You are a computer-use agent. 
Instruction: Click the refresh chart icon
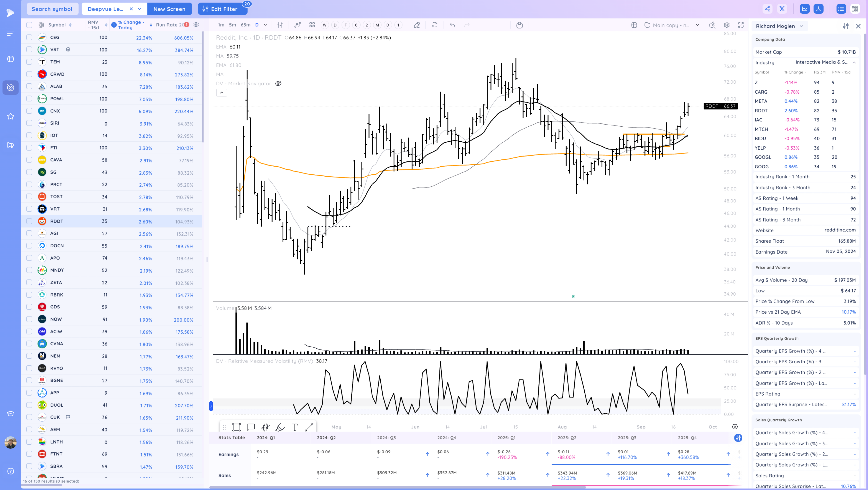(434, 25)
